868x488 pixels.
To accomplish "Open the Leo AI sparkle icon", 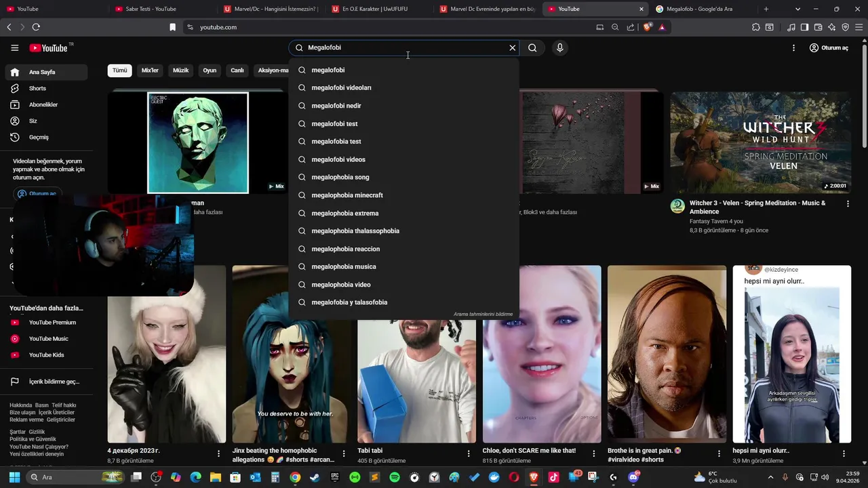I will tap(832, 27).
